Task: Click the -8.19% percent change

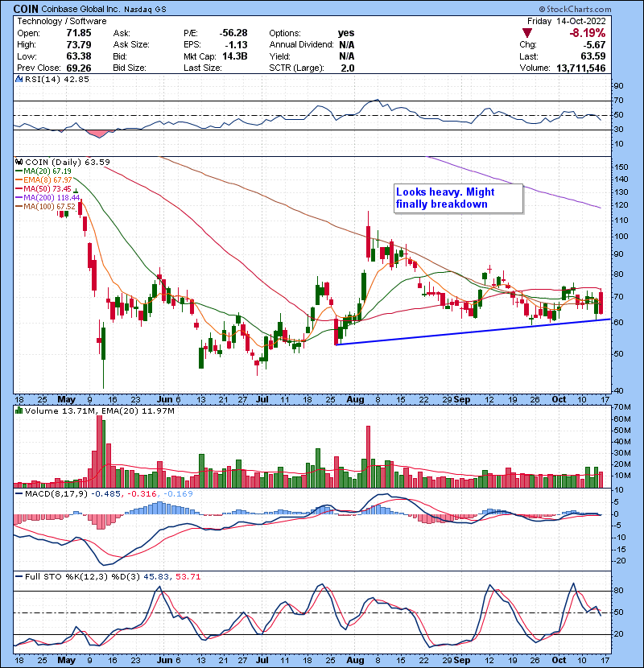Action: tap(588, 33)
